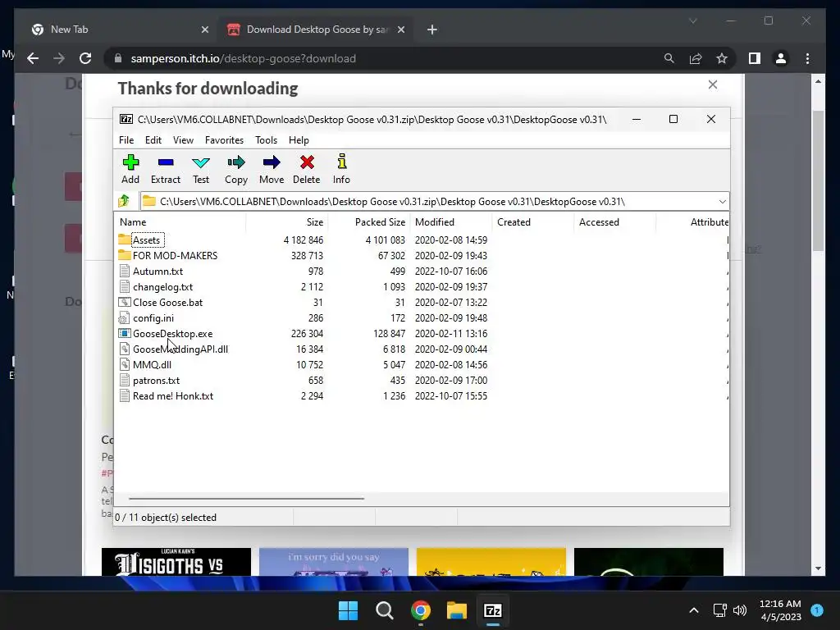Close the Thanks for downloading dialog

pos(713,84)
